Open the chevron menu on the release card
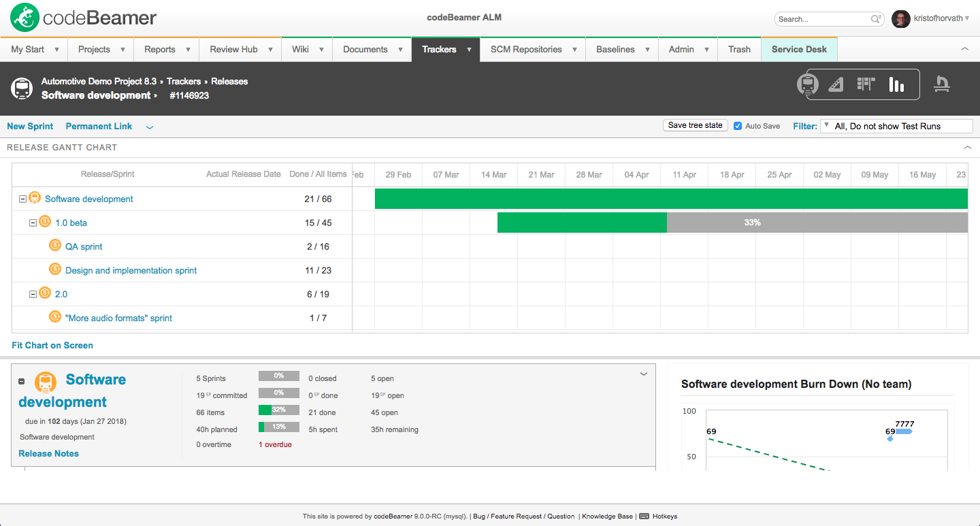 tap(644, 374)
